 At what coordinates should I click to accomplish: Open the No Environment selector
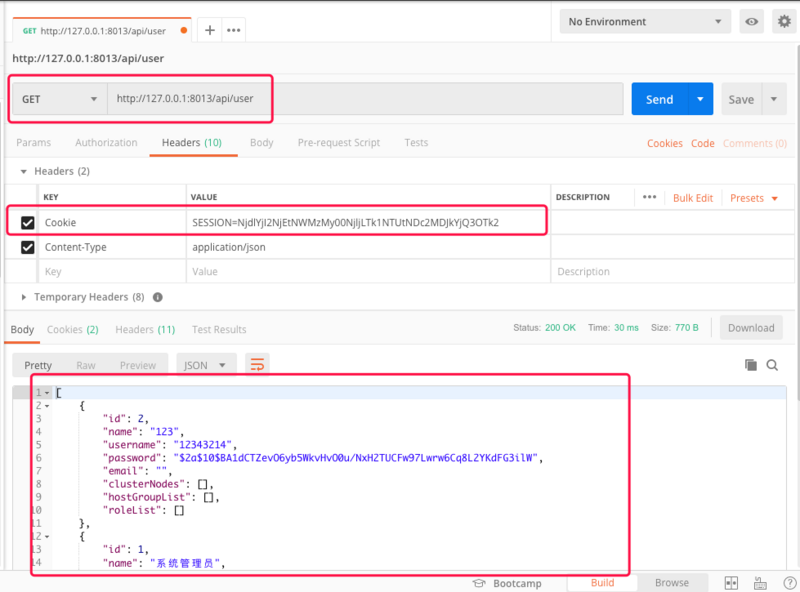(x=645, y=22)
